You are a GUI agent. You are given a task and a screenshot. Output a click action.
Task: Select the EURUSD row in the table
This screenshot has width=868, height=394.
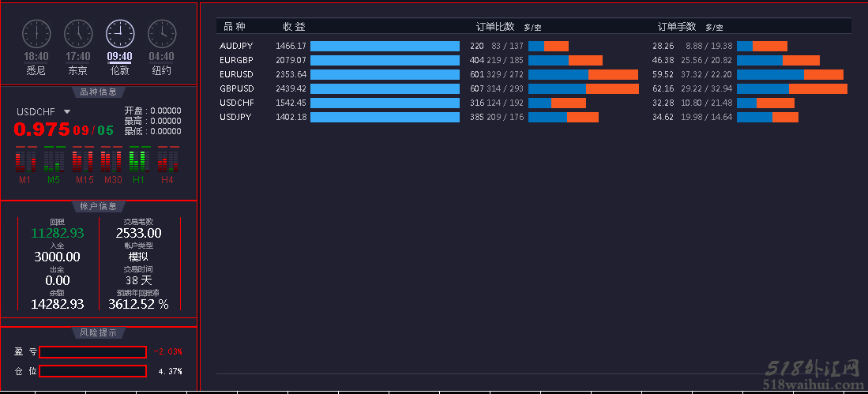236,74
